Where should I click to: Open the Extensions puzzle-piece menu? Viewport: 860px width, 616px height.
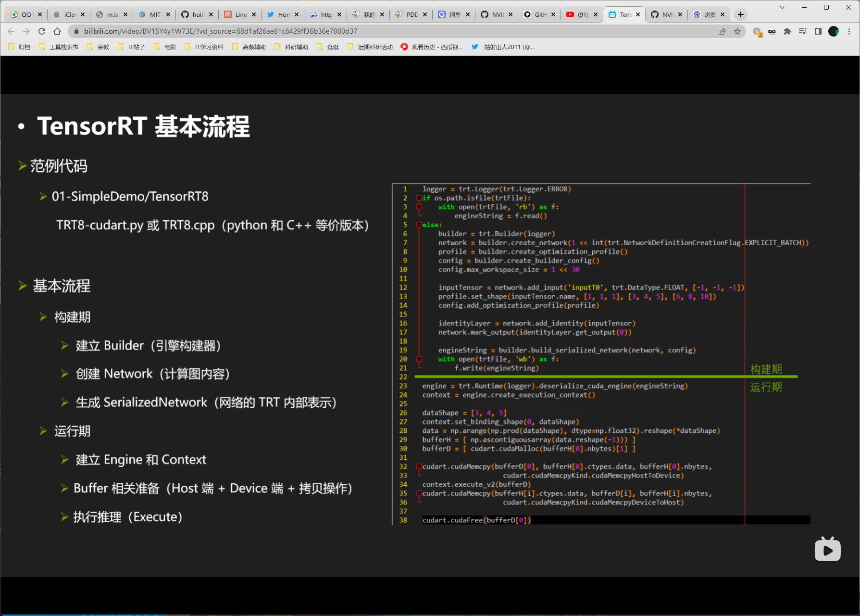point(787,31)
